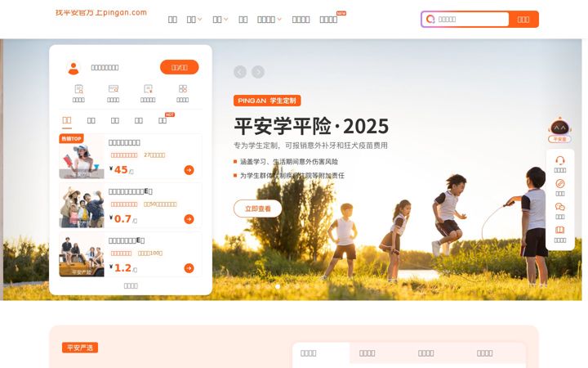Click the arrow icon on the ¥1.2 product
588x368 pixels.
click(x=189, y=268)
